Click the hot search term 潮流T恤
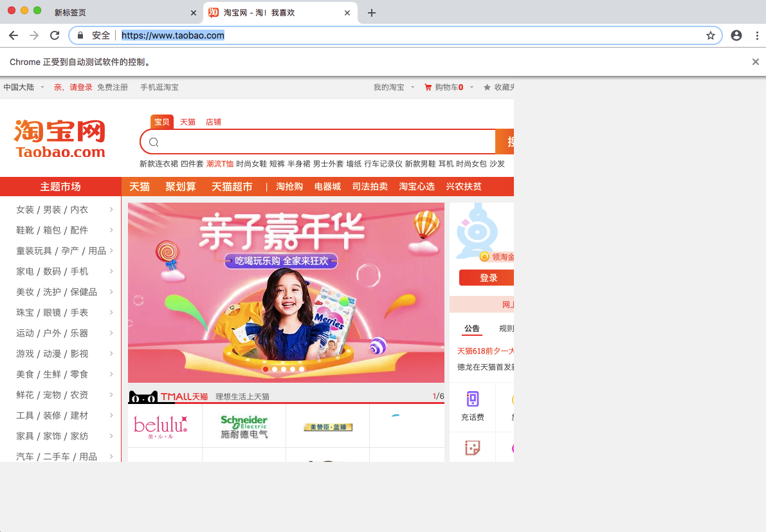766x532 pixels. click(220, 163)
